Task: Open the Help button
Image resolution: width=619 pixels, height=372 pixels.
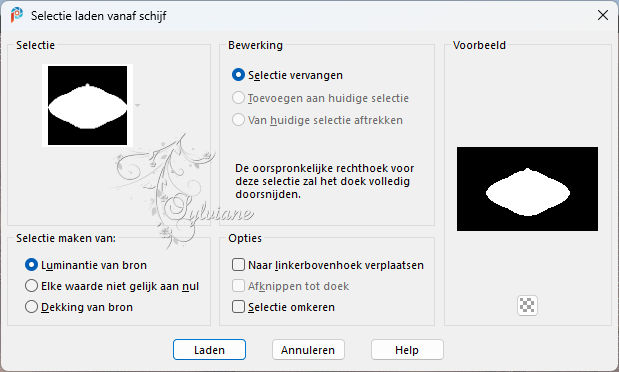Action: [x=407, y=349]
